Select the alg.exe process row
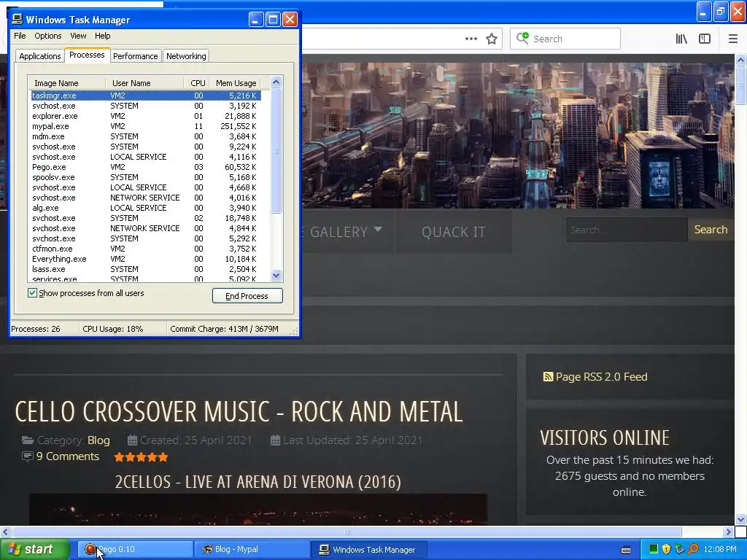The width and height of the screenshot is (747, 560). coord(145,208)
